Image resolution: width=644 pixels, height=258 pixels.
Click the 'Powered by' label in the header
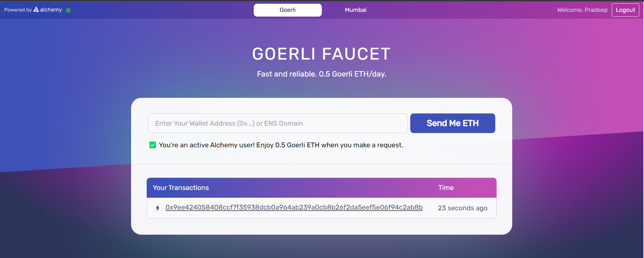pyautogui.click(x=18, y=10)
